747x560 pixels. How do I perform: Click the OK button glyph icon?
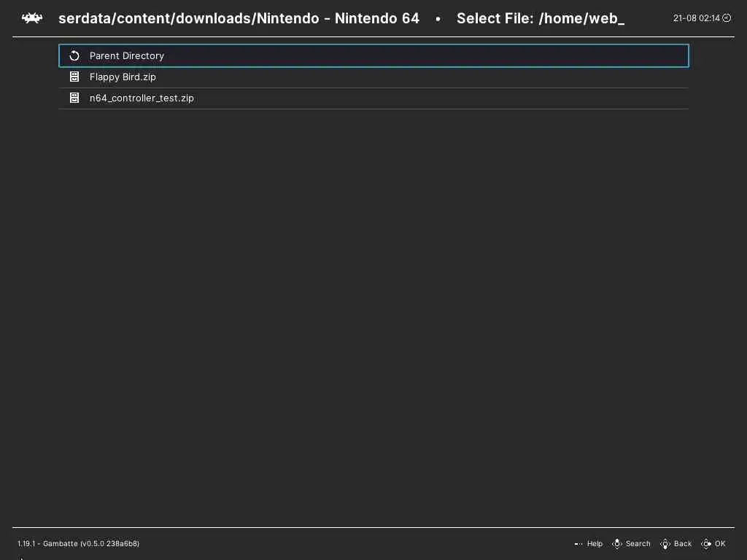(x=706, y=544)
